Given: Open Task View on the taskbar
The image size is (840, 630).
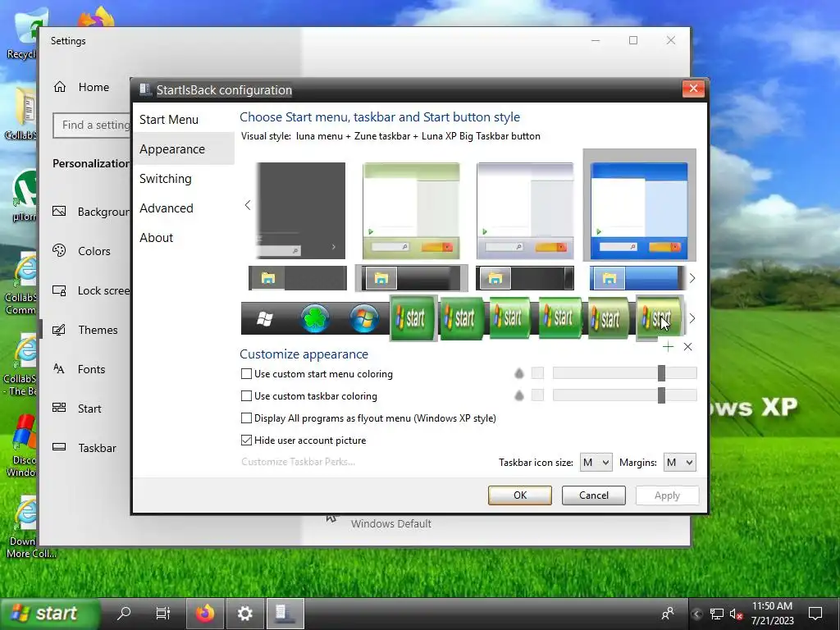Looking at the screenshot, I should tap(163, 613).
